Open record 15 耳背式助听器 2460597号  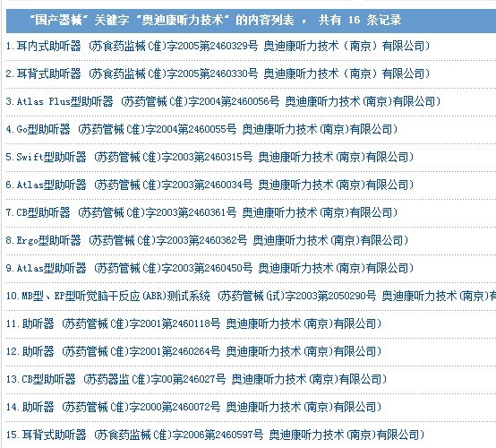tap(216, 435)
